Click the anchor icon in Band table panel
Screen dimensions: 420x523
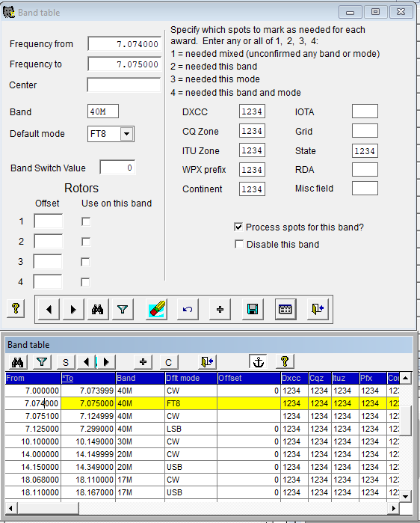pos(259,362)
